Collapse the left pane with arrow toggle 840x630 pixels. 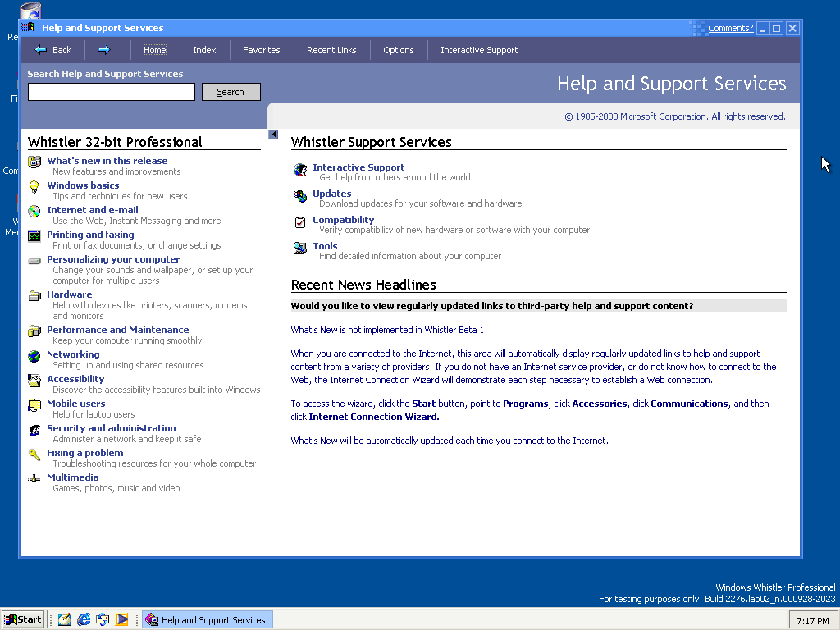(273, 135)
